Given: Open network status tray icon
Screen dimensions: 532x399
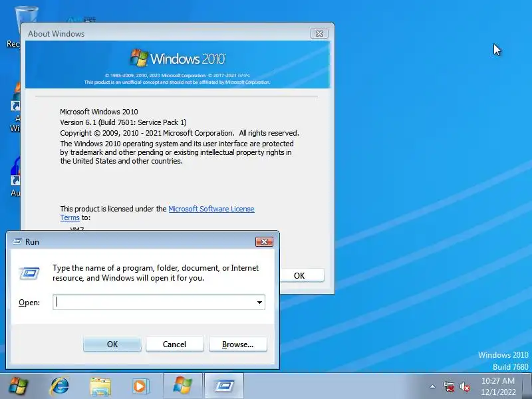Looking at the screenshot, I should click(x=448, y=386).
